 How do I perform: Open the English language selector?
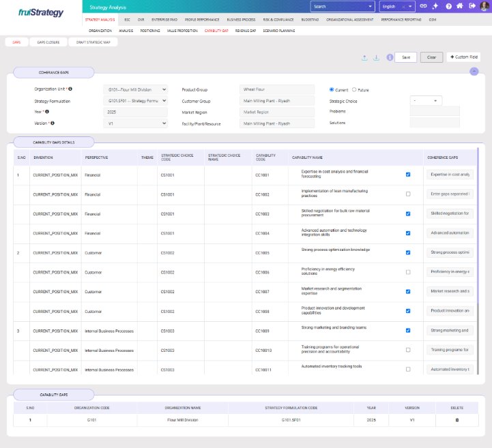pyautogui.click(x=397, y=6)
